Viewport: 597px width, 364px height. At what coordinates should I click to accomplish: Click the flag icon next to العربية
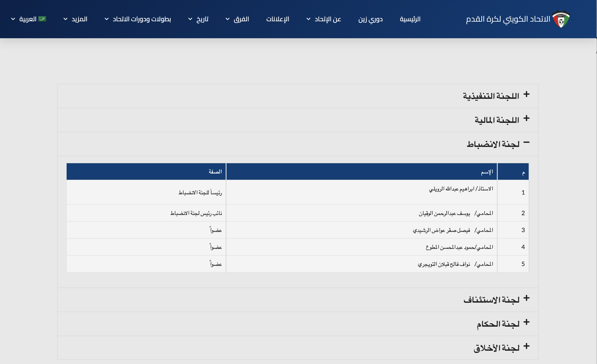(42, 19)
